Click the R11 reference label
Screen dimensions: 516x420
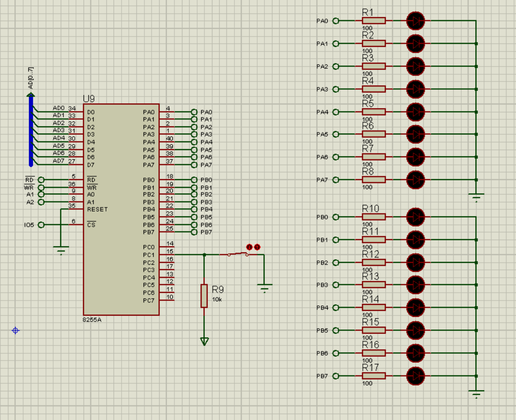[x=370, y=231]
